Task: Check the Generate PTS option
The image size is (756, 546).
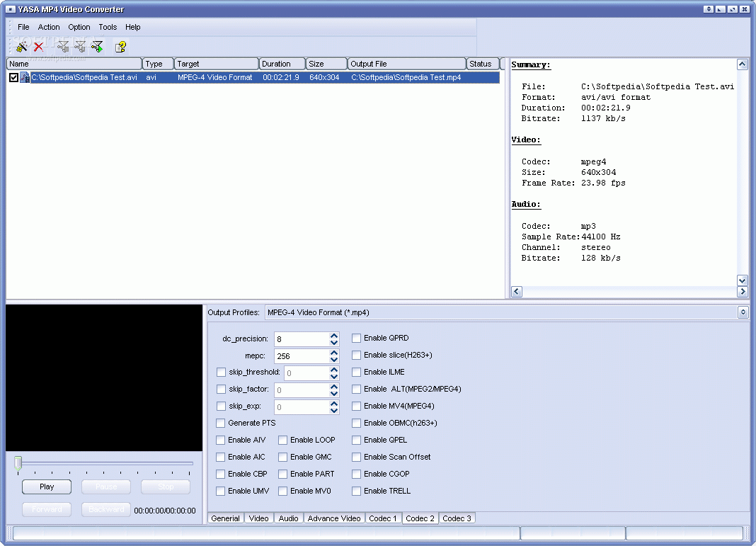Action: click(220, 423)
